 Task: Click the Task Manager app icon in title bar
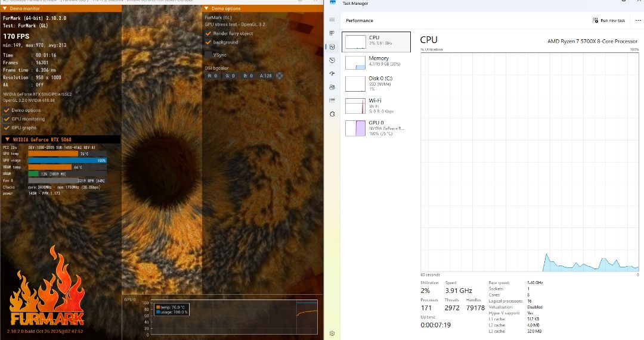333,2
